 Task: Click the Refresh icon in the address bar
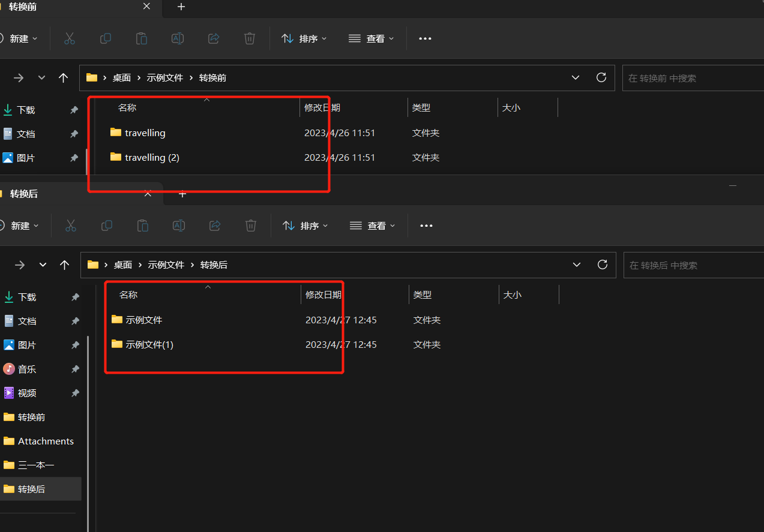pos(601,77)
